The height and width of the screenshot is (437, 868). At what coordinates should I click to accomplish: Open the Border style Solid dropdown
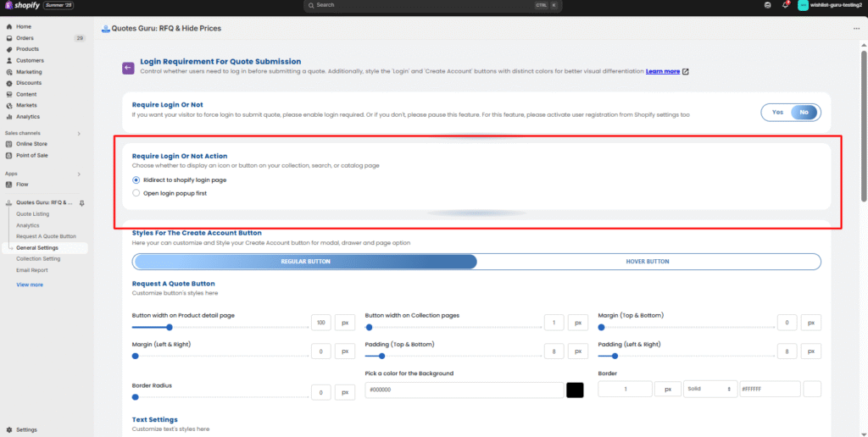709,389
